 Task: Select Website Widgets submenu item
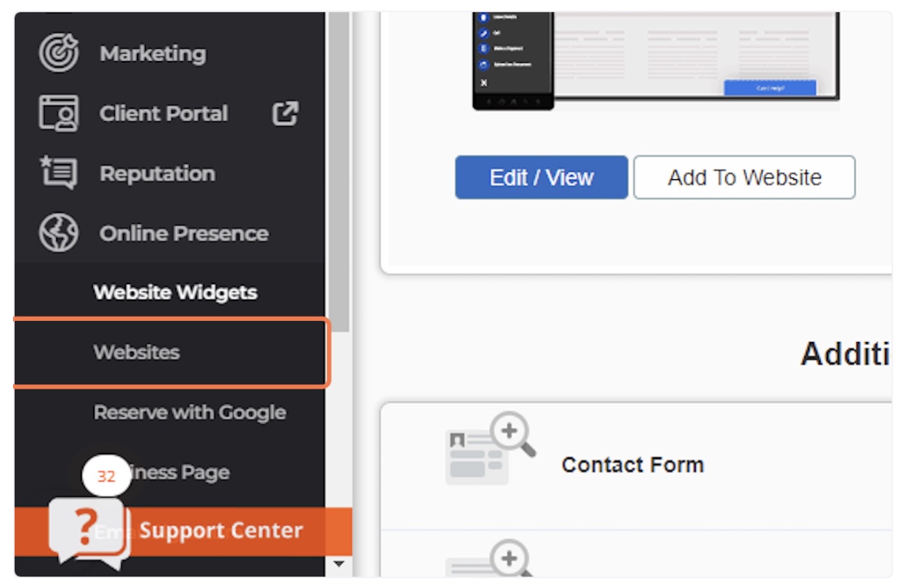click(175, 292)
